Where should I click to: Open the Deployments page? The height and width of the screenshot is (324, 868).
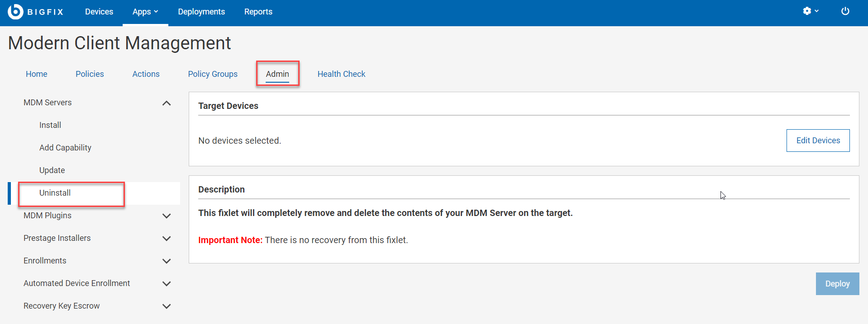[201, 12]
